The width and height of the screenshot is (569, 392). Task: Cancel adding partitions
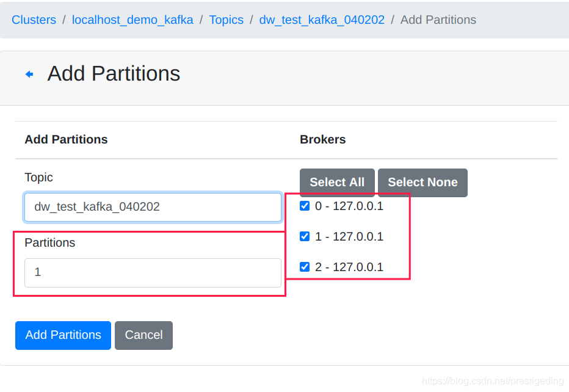click(143, 335)
